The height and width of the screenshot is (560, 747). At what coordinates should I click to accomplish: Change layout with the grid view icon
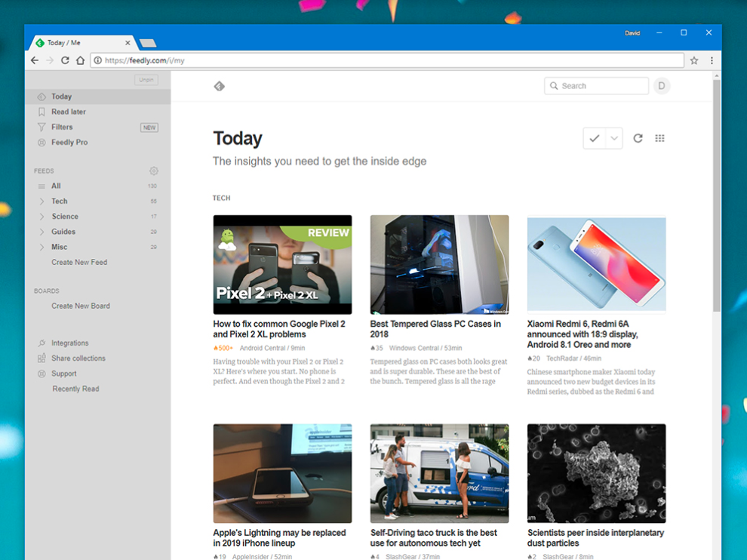coord(659,138)
